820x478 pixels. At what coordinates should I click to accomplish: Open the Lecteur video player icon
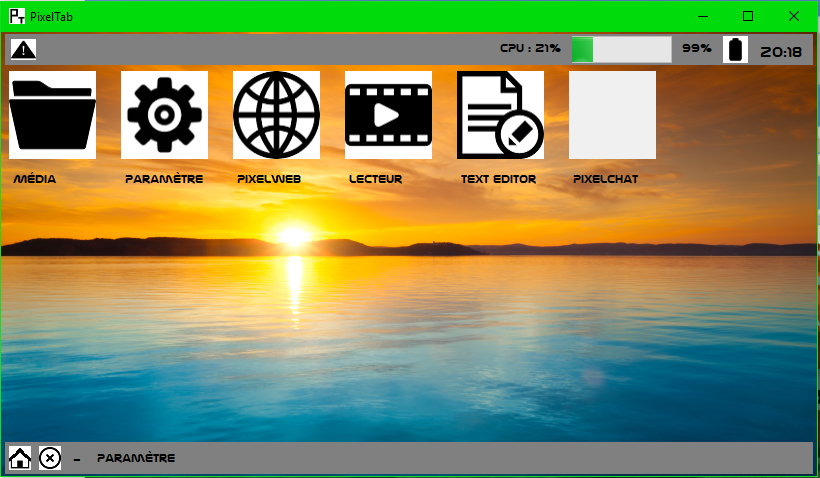pyautogui.click(x=388, y=115)
